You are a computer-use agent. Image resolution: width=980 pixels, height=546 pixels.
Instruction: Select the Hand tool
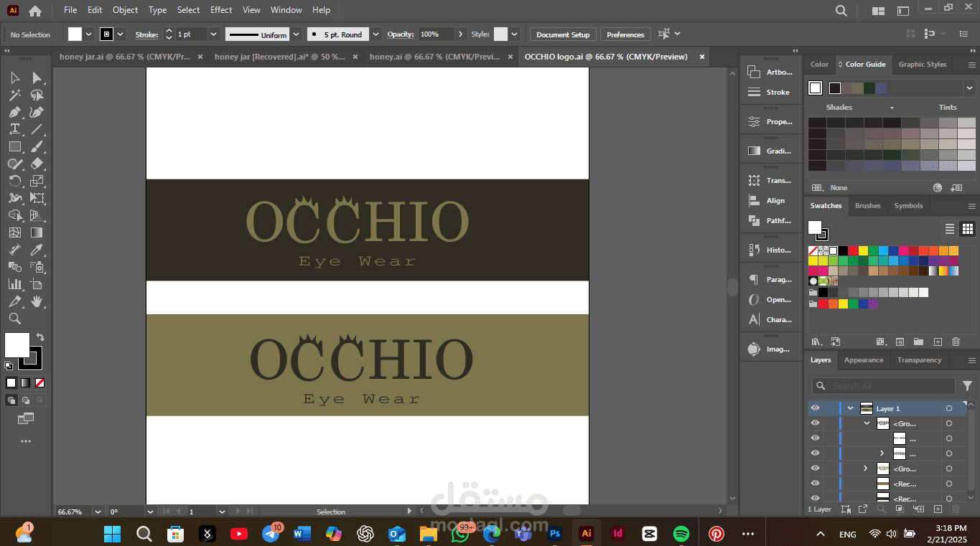[37, 301]
